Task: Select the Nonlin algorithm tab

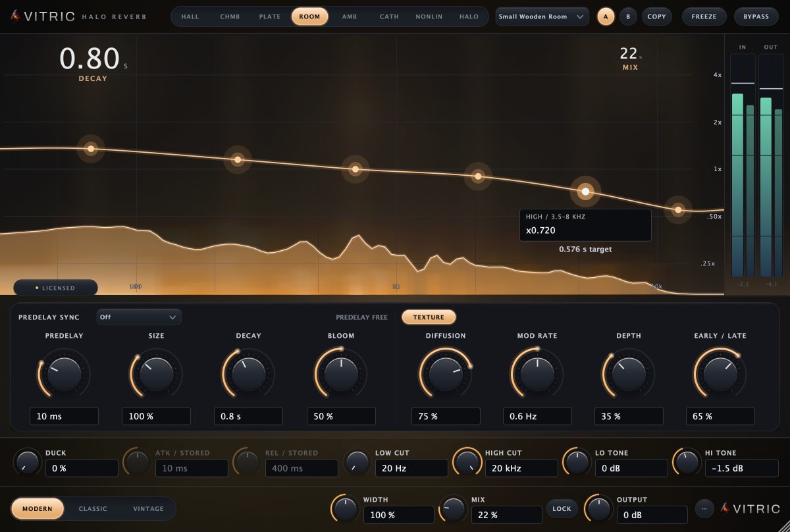Action: pyautogui.click(x=429, y=16)
